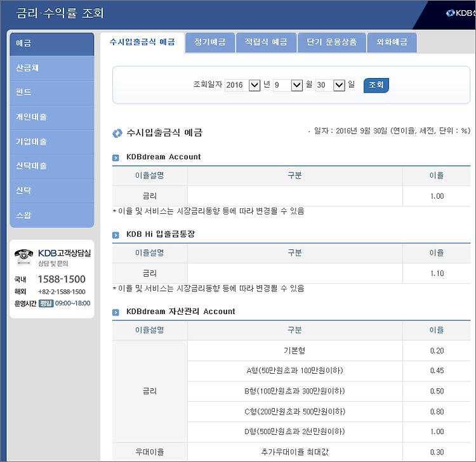Click the domestic phone number 1588-1500
Screen dimensions: 476x462
62,279
